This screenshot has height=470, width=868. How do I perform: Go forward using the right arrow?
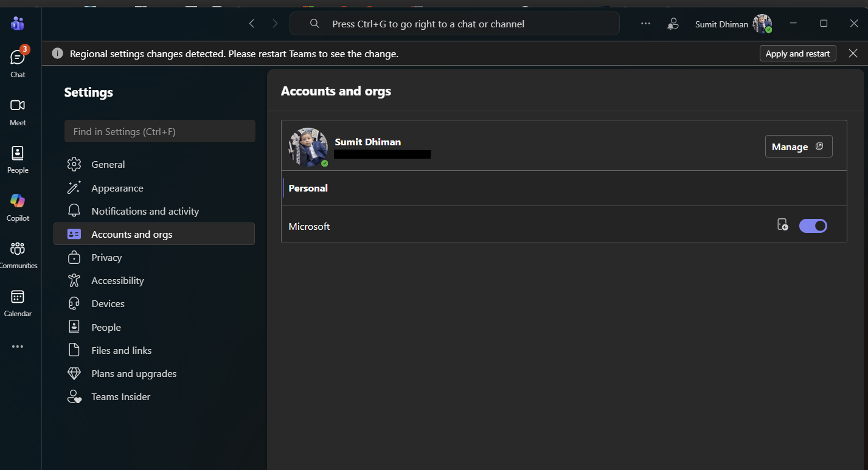coord(275,24)
